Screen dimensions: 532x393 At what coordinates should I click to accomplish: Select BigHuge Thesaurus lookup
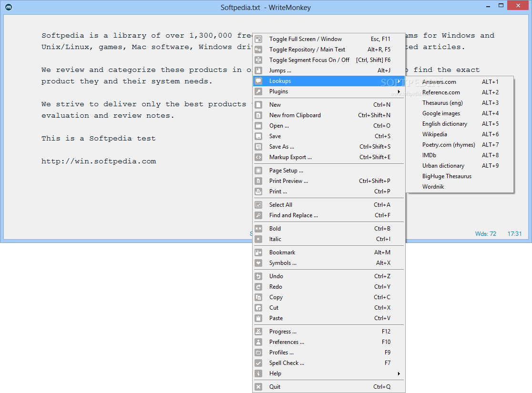(x=460, y=177)
